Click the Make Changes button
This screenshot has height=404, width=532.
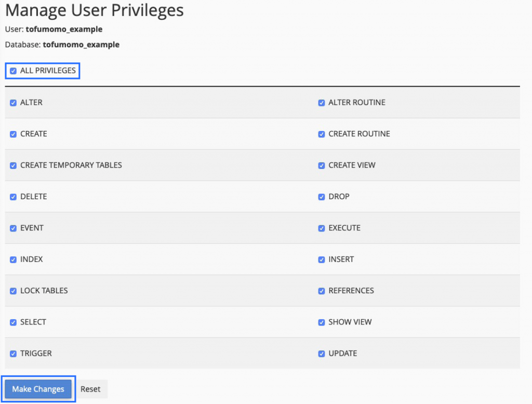pos(38,388)
